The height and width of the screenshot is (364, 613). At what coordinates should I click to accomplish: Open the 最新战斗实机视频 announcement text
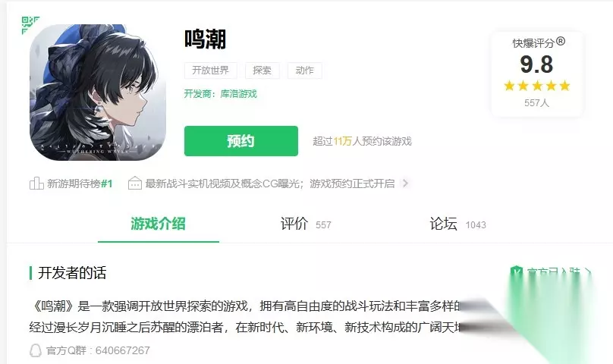[270, 184]
